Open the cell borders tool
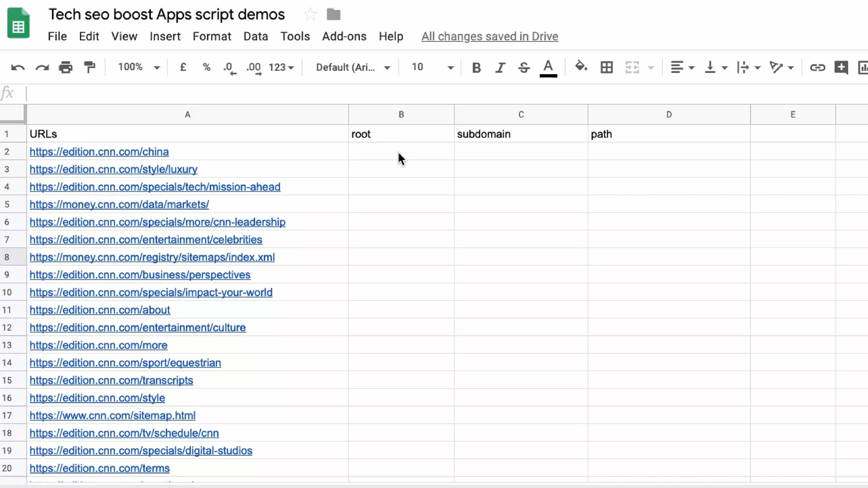 pos(606,67)
